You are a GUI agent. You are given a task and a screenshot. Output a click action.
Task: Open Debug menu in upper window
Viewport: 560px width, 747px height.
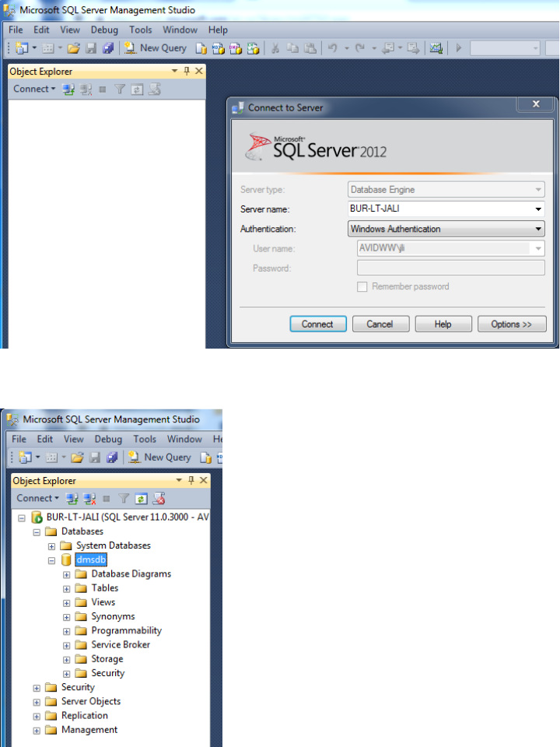pyautogui.click(x=104, y=30)
